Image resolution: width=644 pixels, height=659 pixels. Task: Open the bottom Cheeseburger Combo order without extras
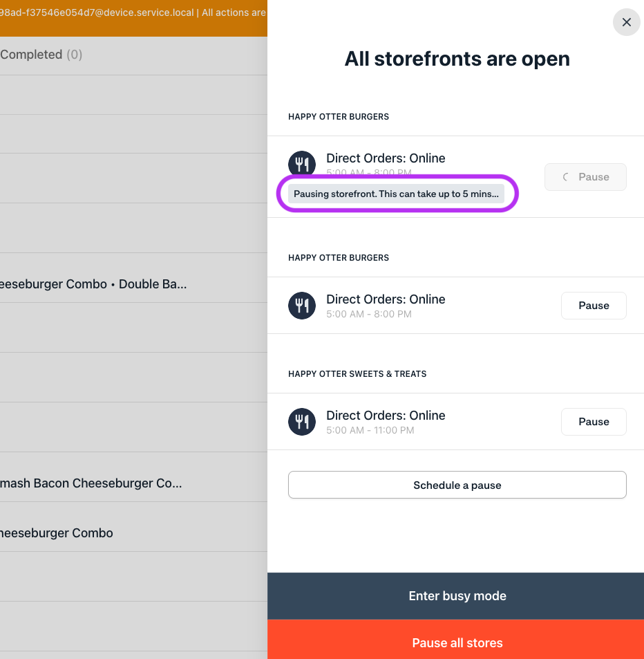57,533
